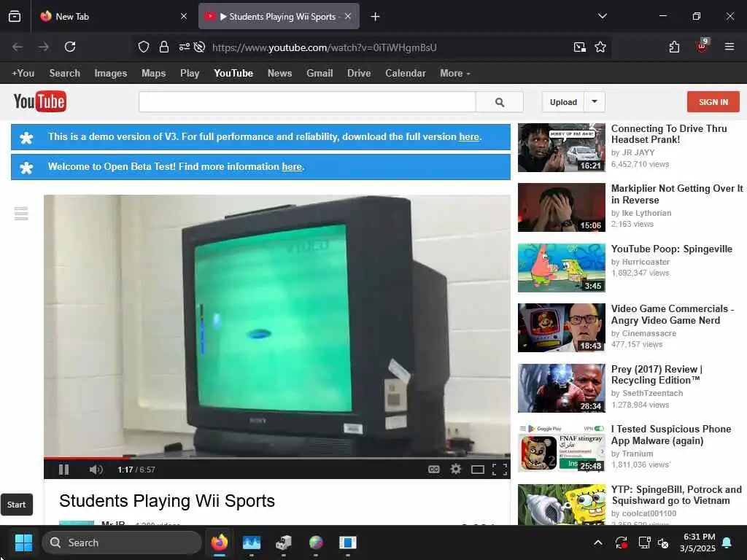This screenshot has height=560, width=747.
Task: Open picture-in-picture icon in address bar
Action: tap(580, 47)
